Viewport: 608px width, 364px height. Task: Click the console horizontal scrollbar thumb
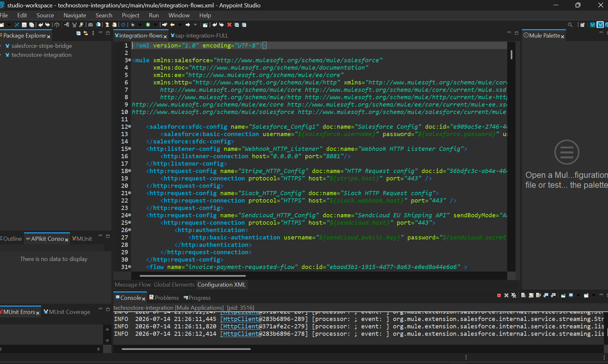tap(186, 349)
